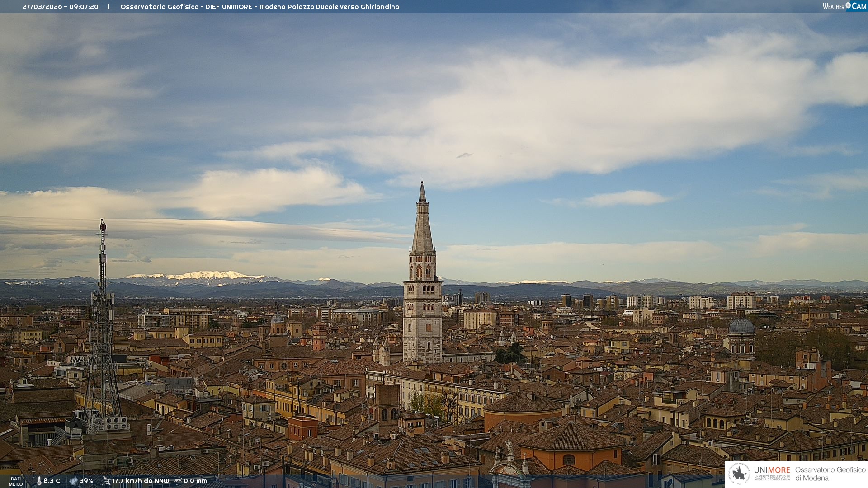Click the grey domed church on right

(x=741, y=327)
